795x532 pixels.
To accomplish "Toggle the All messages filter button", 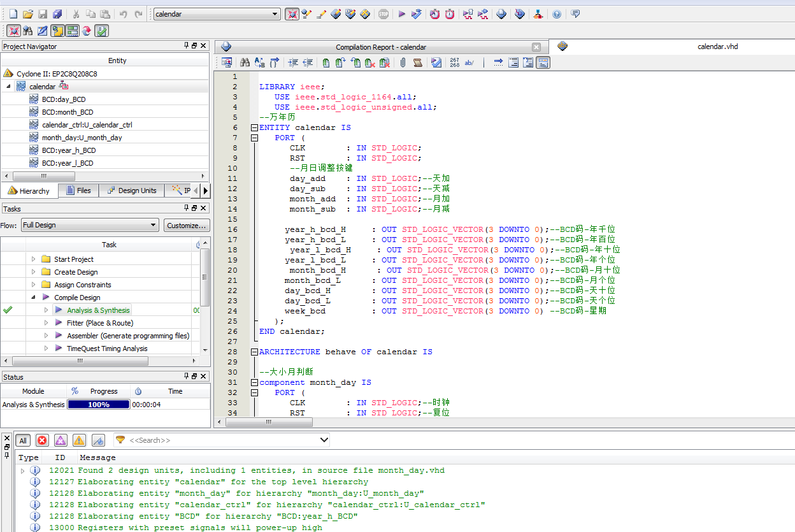I will click(x=23, y=440).
